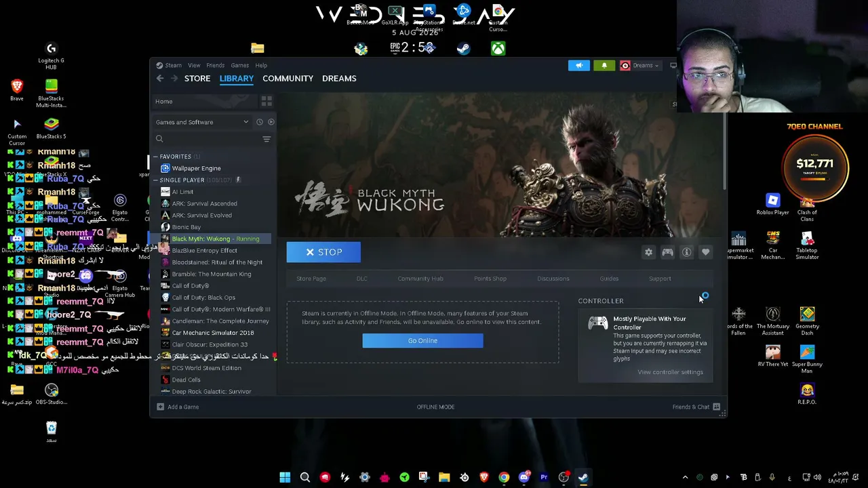This screenshot has width=868, height=488.
Task: Open the Support link
Action: click(660, 279)
